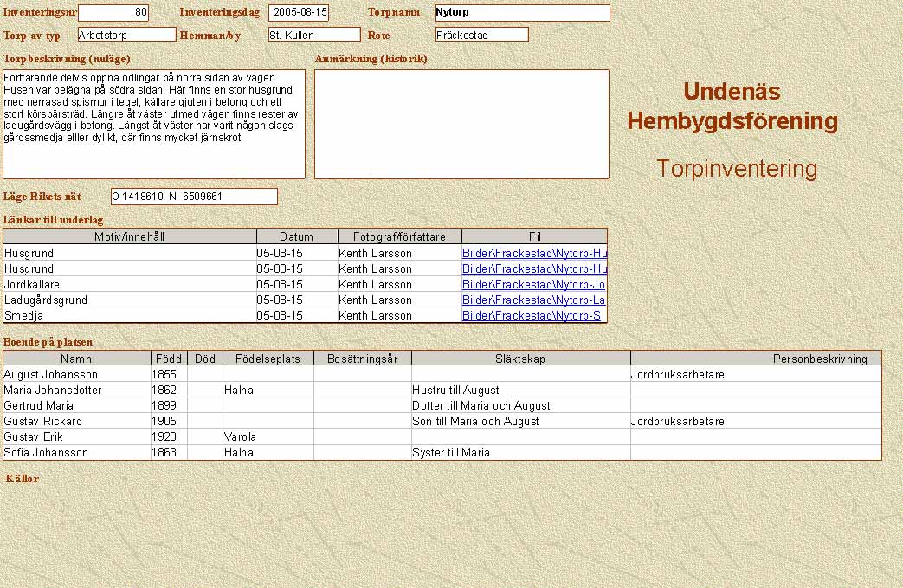Viewport: 903px width, 588px height.
Task: Select the Varola birthplace cell for Gustav Erik
Action: (268, 436)
